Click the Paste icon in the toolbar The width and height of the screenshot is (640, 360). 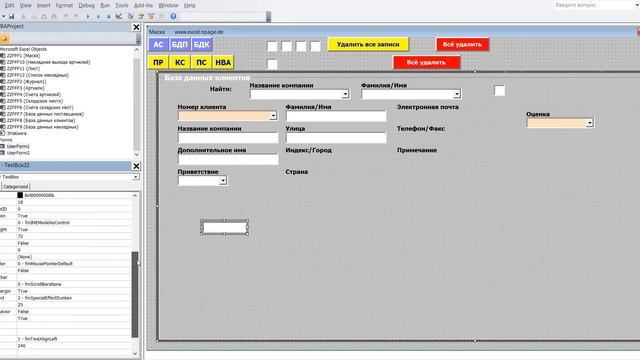[44, 16]
